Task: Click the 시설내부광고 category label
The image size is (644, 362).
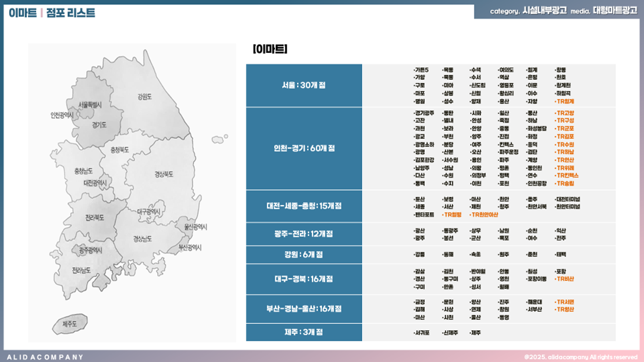Action: coord(544,10)
